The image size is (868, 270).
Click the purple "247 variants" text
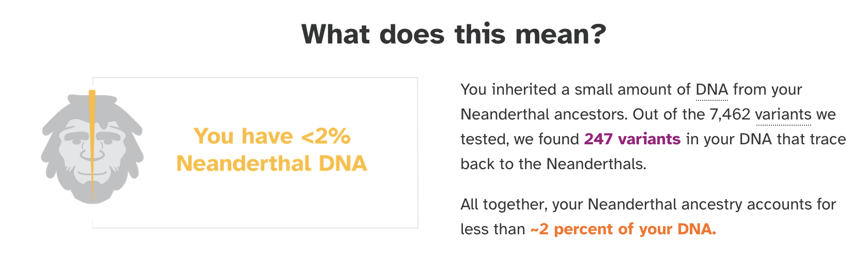(x=632, y=139)
